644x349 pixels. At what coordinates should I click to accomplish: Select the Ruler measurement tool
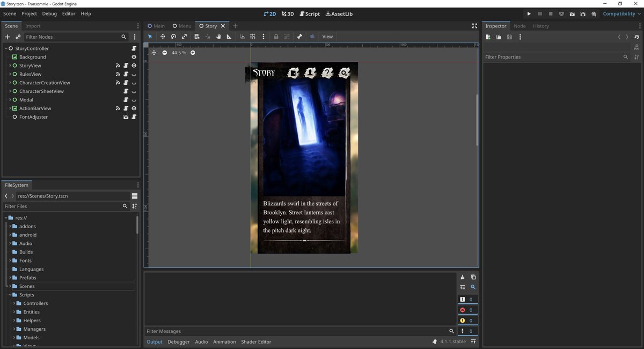click(229, 37)
